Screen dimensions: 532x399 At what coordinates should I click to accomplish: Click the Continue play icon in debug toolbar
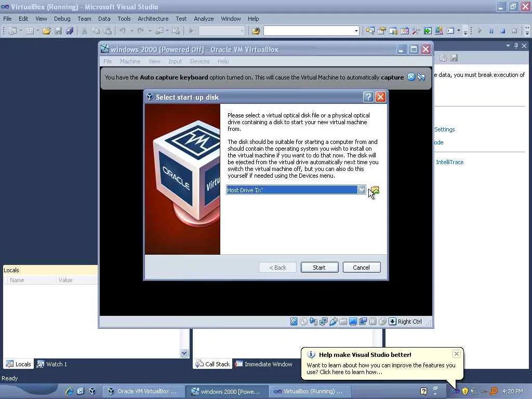pyautogui.click(x=480, y=31)
